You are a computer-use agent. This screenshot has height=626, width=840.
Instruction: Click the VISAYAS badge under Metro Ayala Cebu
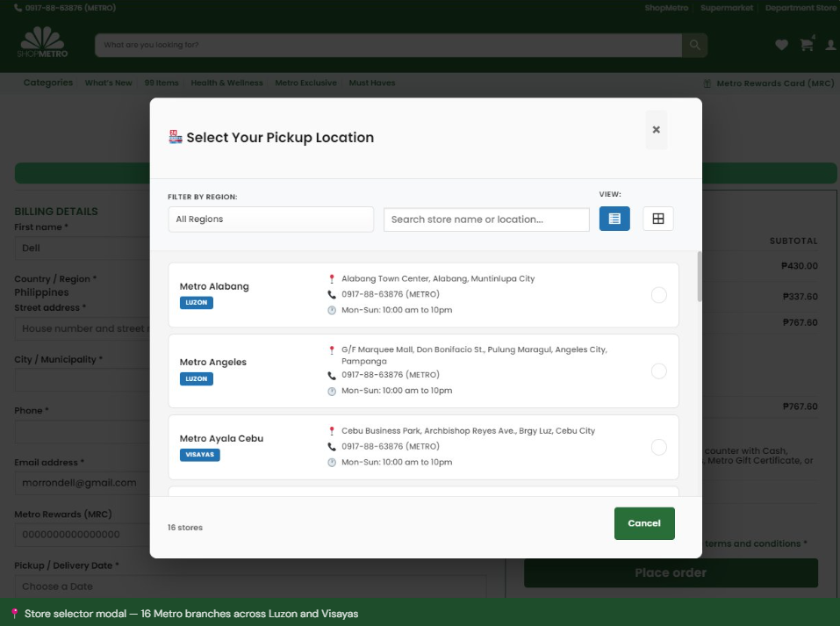click(x=200, y=455)
